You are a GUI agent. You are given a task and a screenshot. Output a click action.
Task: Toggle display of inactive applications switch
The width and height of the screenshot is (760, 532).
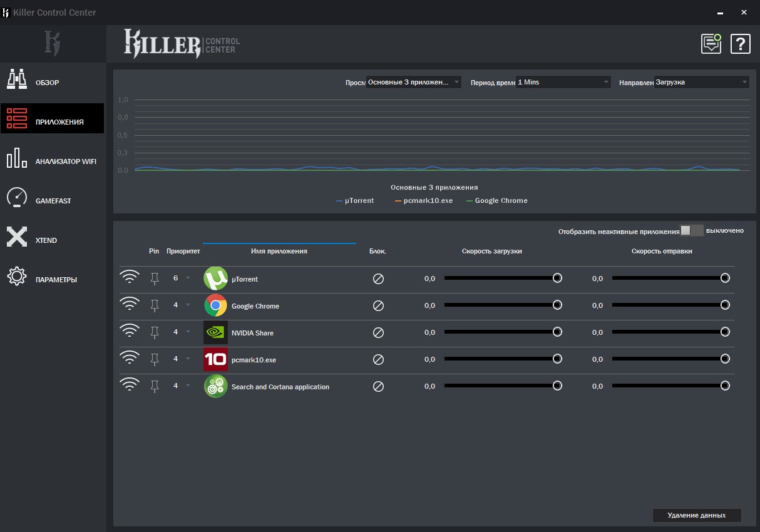click(692, 230)
